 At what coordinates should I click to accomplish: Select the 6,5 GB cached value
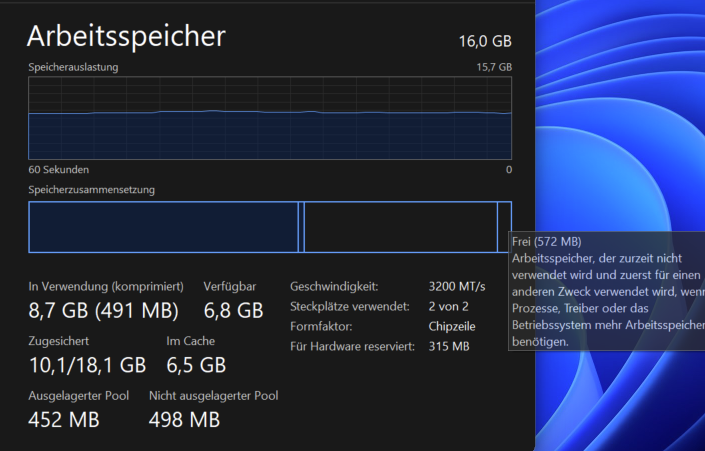(196, 365)
